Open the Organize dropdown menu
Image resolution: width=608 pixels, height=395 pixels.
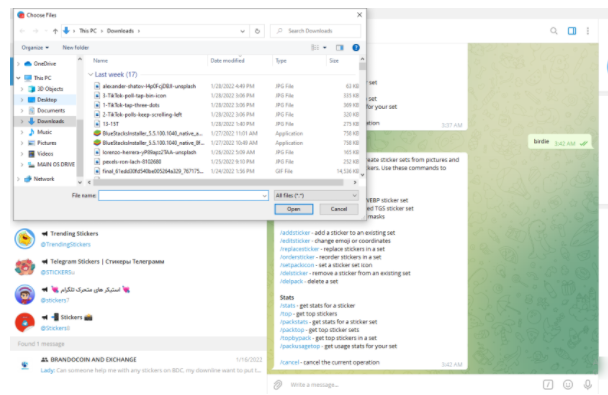coord(35,48)
